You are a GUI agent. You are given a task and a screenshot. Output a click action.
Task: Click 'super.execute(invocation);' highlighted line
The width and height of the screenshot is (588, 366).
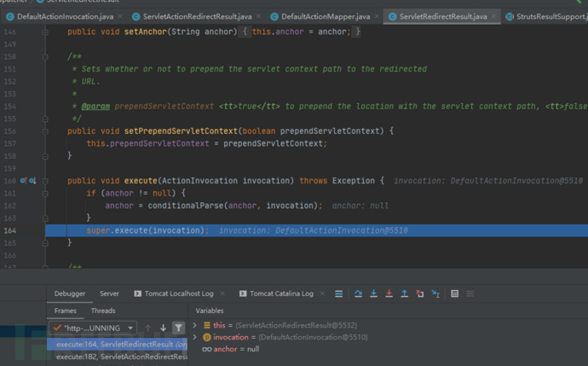147,230
